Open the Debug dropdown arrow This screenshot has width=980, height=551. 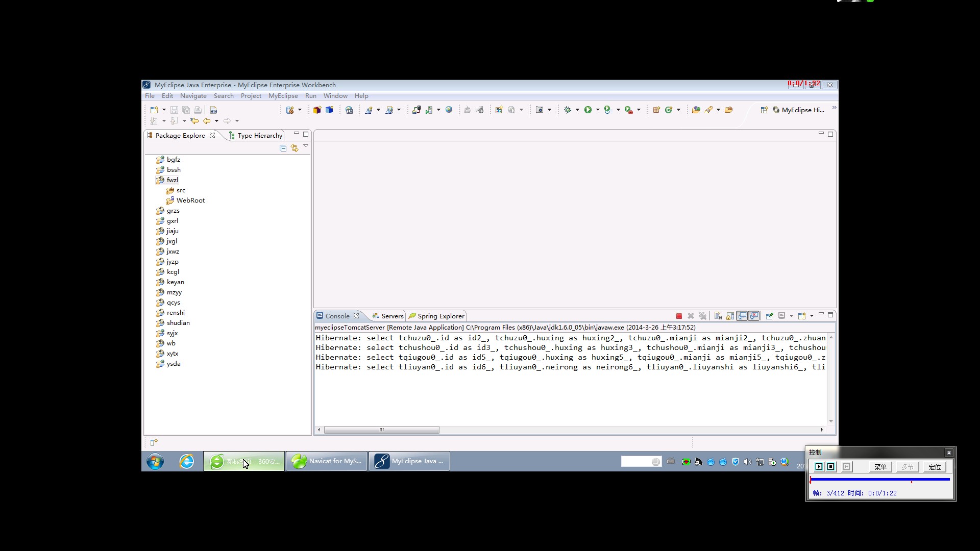tap(577, 110)
